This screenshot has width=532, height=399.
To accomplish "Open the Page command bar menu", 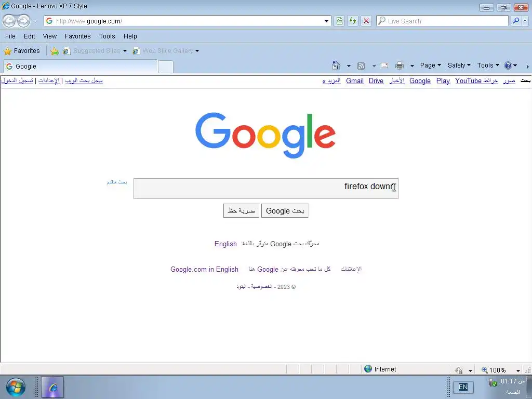I will pos(431,65).
